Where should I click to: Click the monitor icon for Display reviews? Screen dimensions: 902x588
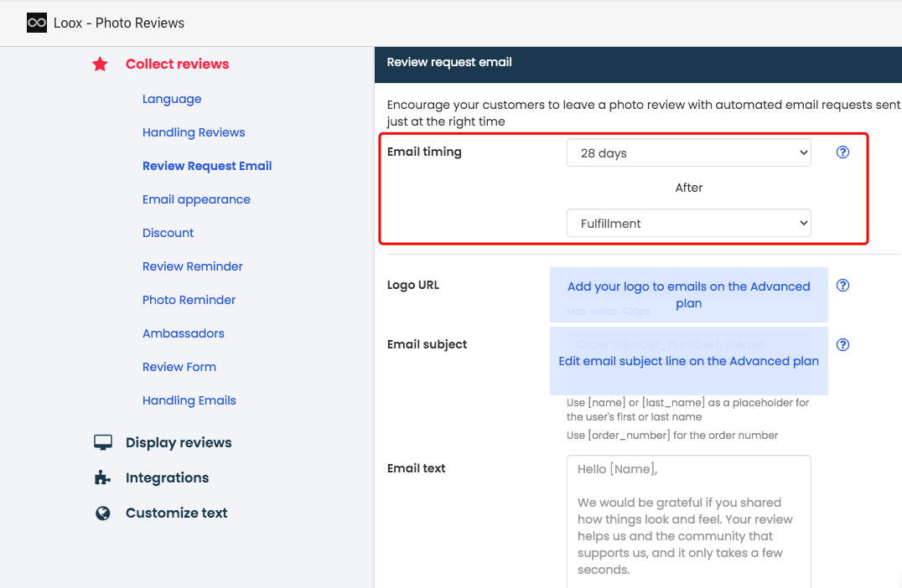103,442
